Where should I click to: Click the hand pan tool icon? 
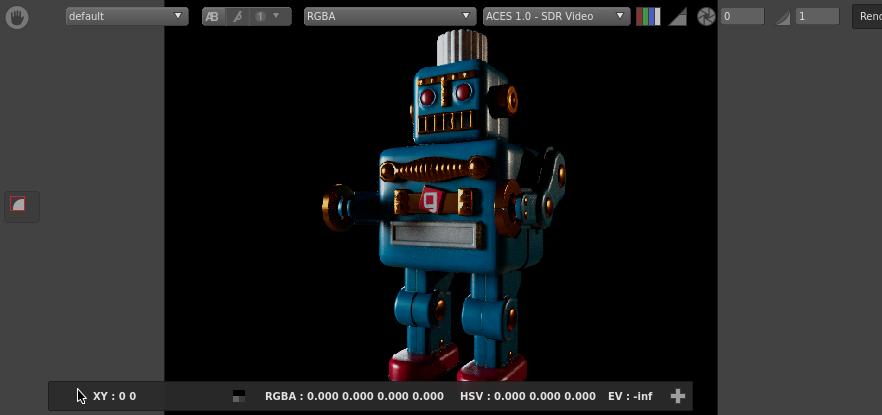pos(17,17)
